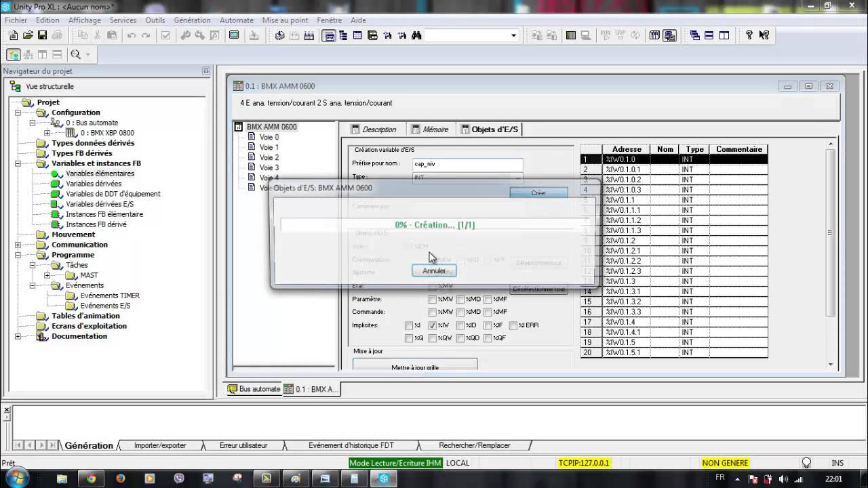
Task: Collapse the Configuration tree node
Action: tap(18, 113)
